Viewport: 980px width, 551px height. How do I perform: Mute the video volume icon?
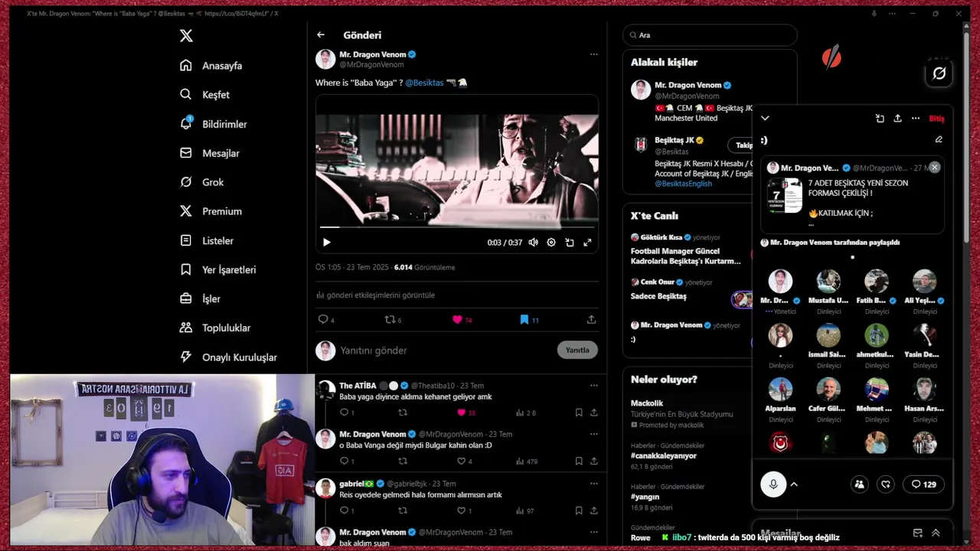tap(533, 243)
